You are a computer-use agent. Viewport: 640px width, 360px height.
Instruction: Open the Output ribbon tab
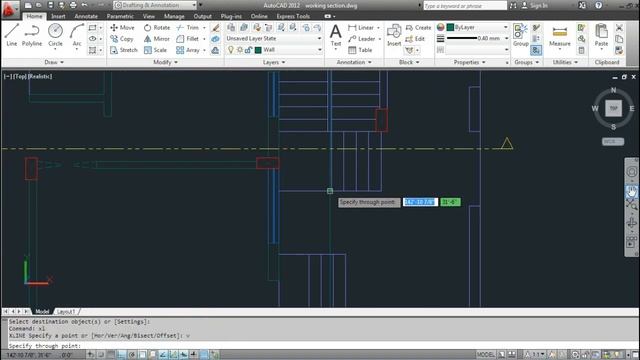tap(202, 16)
